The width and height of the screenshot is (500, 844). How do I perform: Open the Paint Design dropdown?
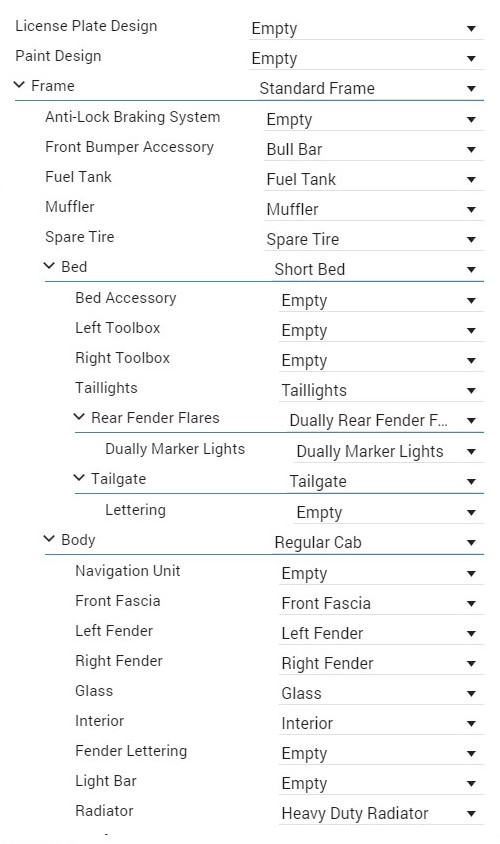[x=366, y=58]
